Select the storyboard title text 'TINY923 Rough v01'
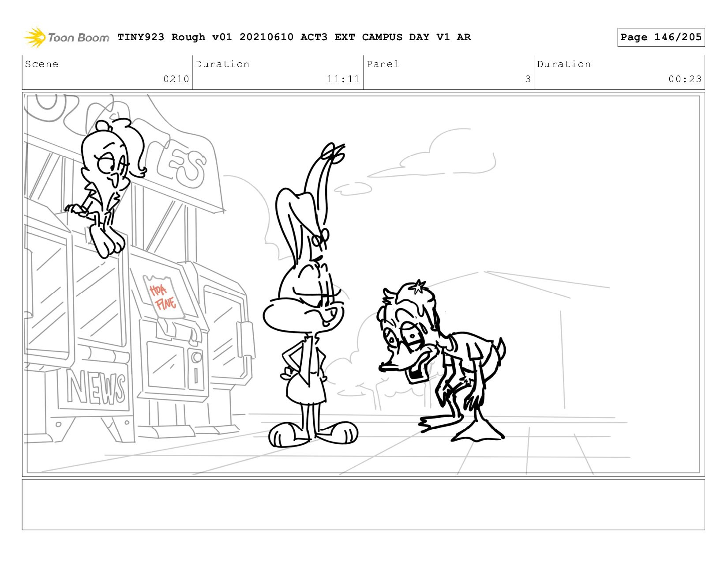The width and height of the screenshot is (728, 563). (174, 37)
